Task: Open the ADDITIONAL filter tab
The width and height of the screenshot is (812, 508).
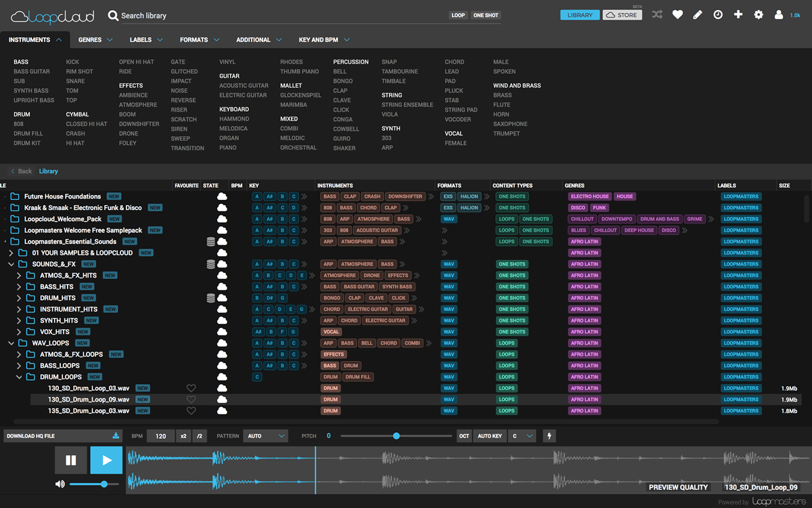Action: point(259,40)
